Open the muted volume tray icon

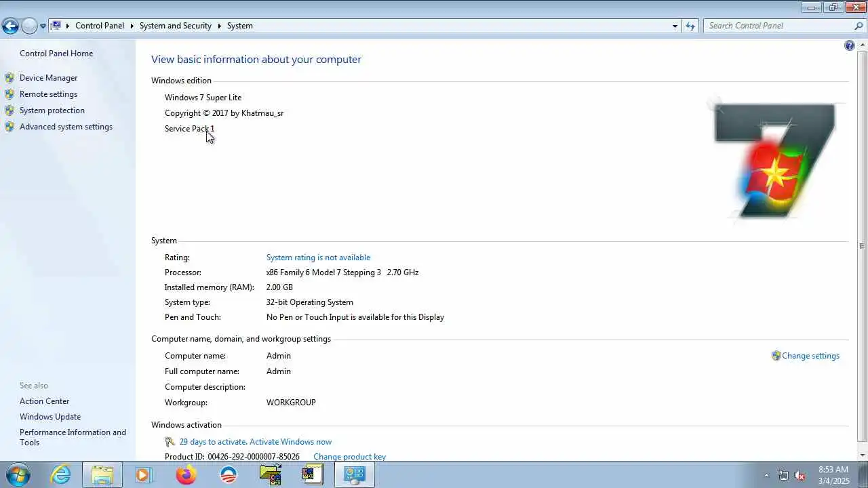(800, 475)
